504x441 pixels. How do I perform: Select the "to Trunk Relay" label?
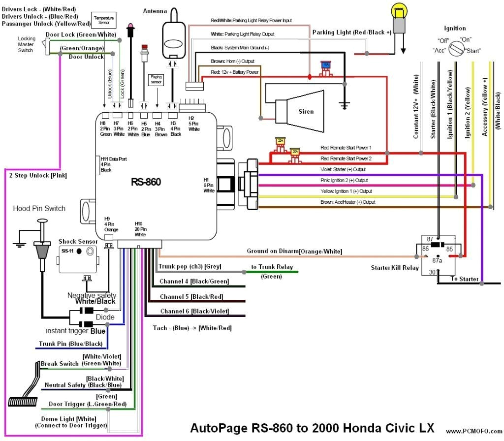point(272,267)
